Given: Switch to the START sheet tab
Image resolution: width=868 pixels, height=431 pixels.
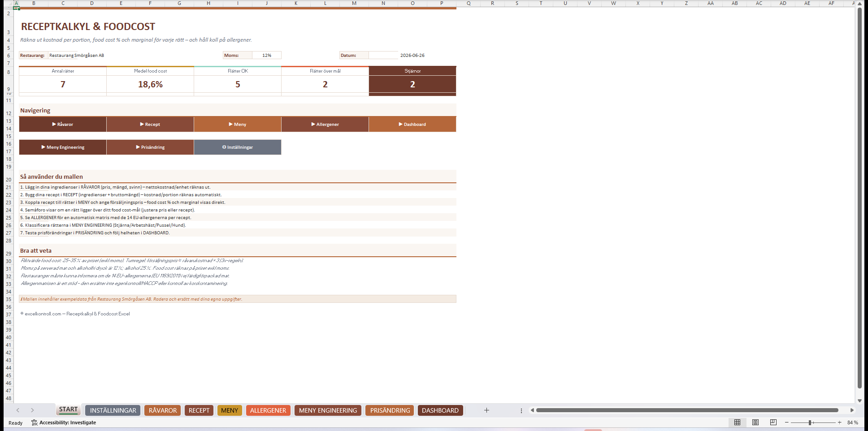Looking at the screenshot, I should (x=68, y=409).
